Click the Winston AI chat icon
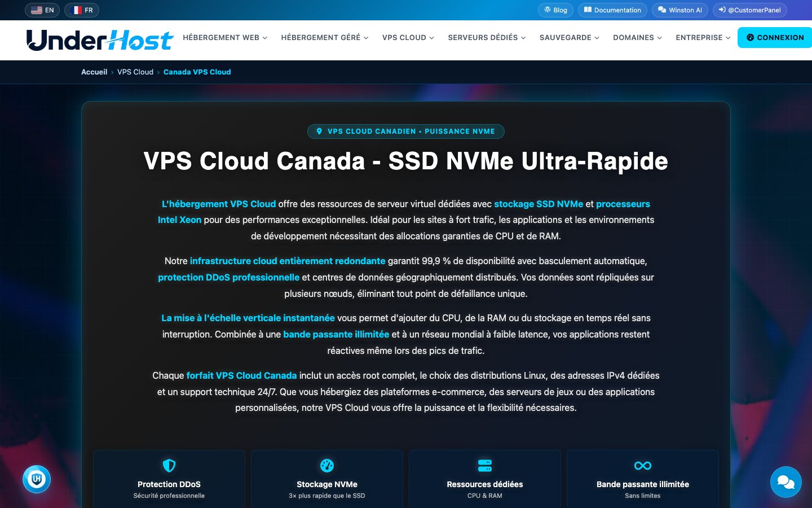This screenshot has width=812, height=508. pos(662,10)
